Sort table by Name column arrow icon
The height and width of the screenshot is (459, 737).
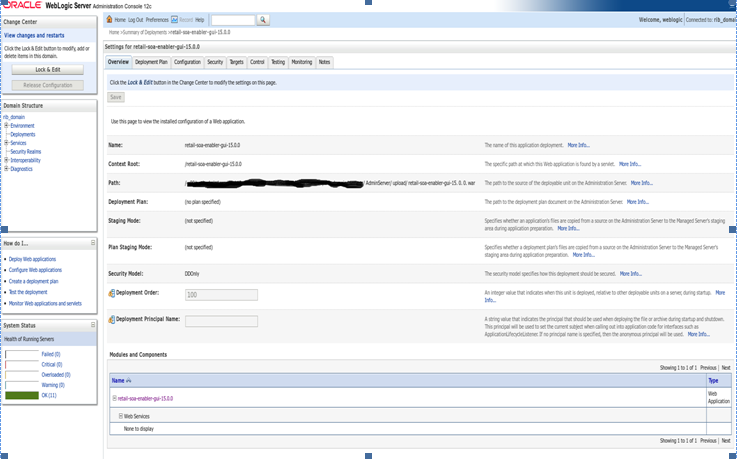(x=129, y=381)
